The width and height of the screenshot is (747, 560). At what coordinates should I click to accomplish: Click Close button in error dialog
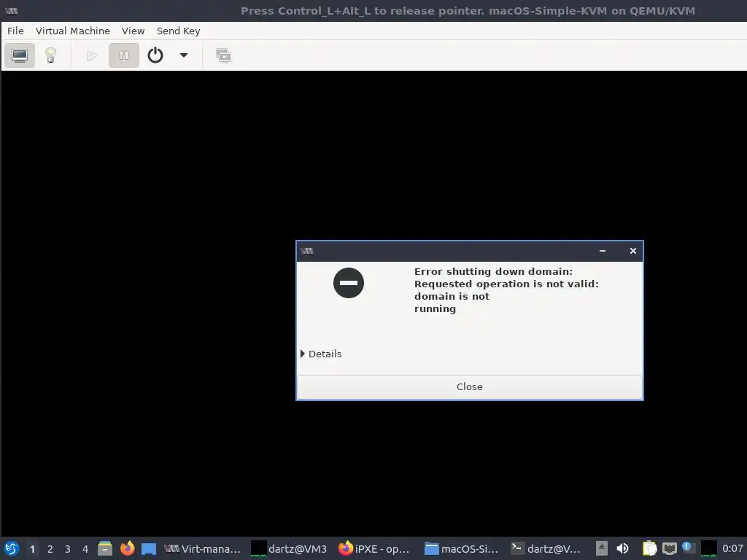tap(470, 386)
